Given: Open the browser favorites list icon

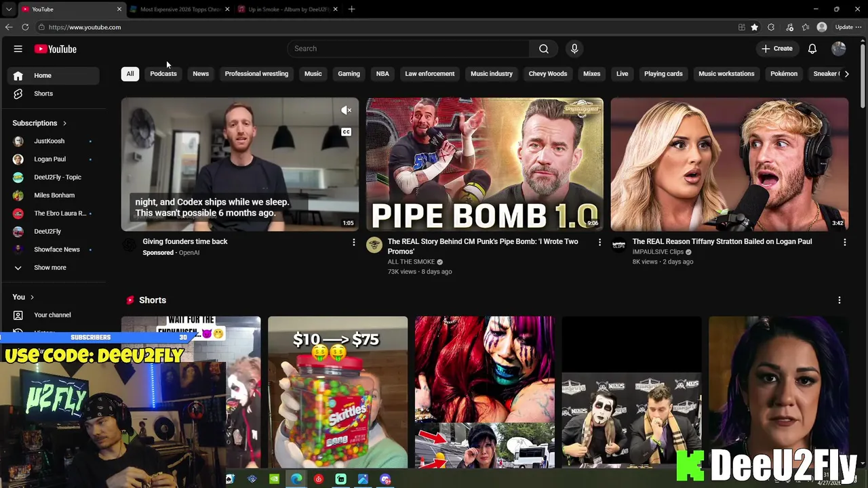Looking at the screenshot, I should coord(806,27).
